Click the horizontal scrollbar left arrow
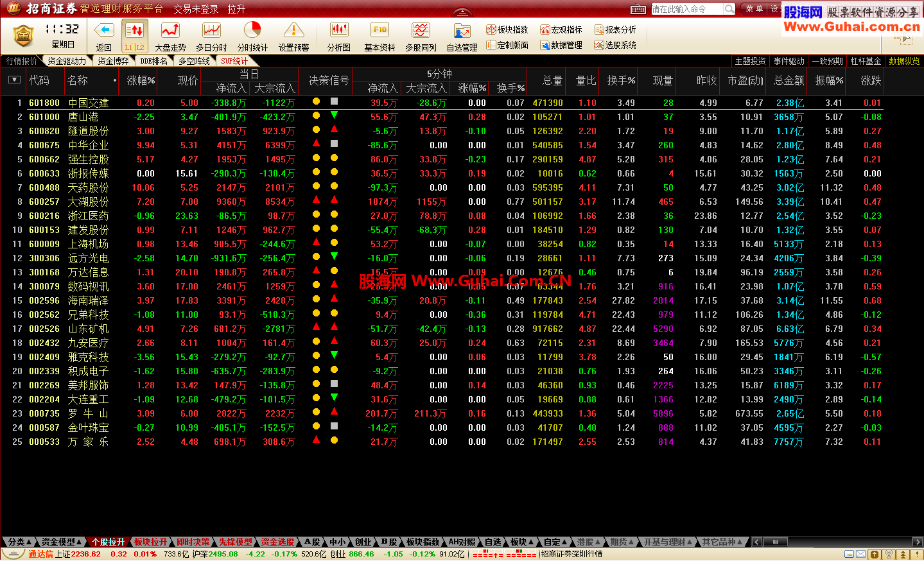 click(757, 542)
